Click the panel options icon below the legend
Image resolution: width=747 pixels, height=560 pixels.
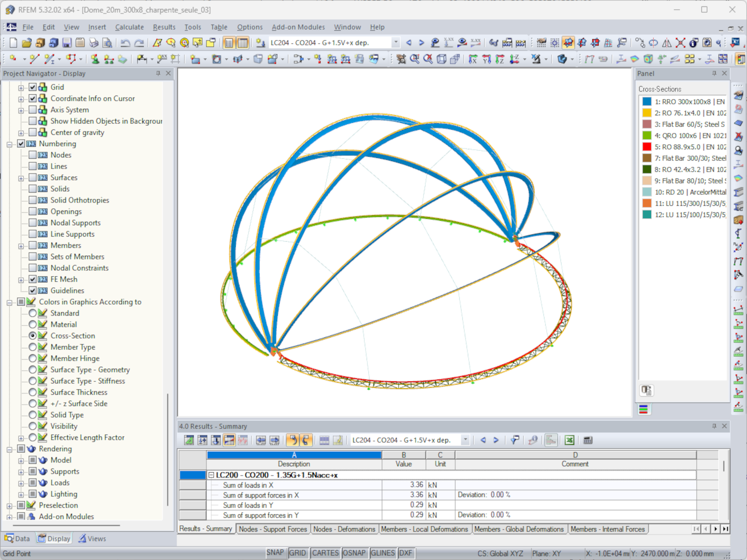coord(646,390)
